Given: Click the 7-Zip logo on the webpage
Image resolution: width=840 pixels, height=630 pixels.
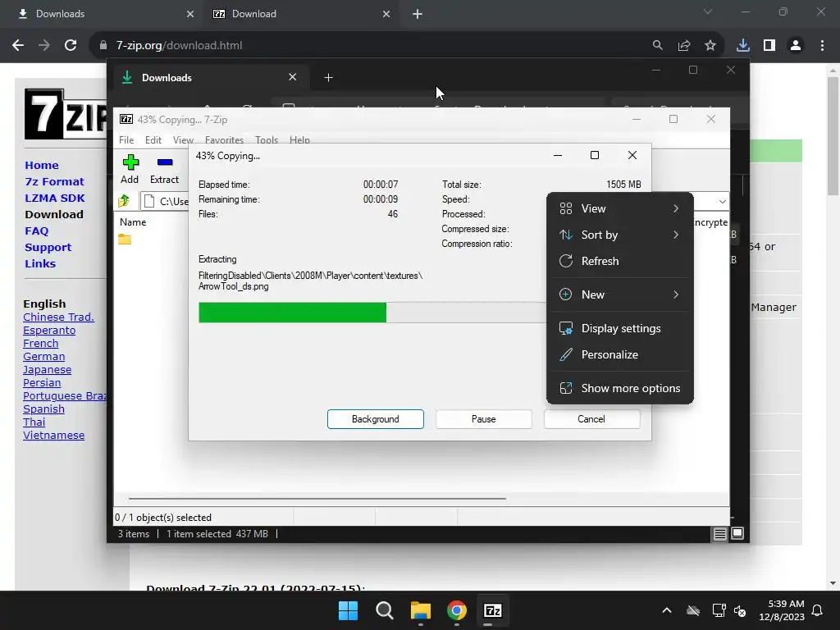Looking at the screenshot, I should [66, 113].
